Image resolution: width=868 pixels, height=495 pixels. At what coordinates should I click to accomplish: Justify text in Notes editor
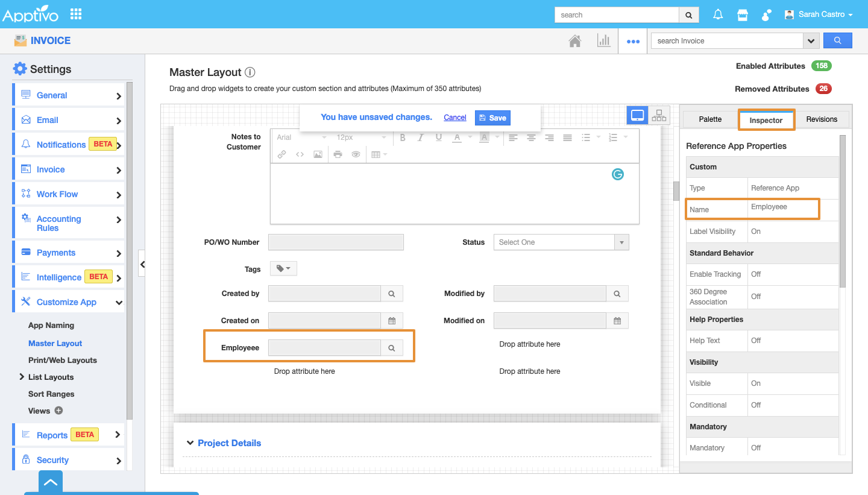point(567,137)
